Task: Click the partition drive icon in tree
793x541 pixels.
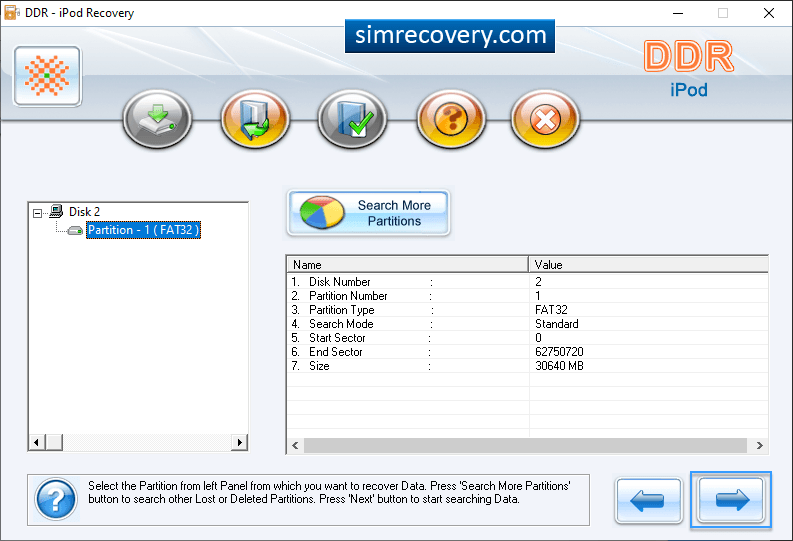Action: (75, 231)
